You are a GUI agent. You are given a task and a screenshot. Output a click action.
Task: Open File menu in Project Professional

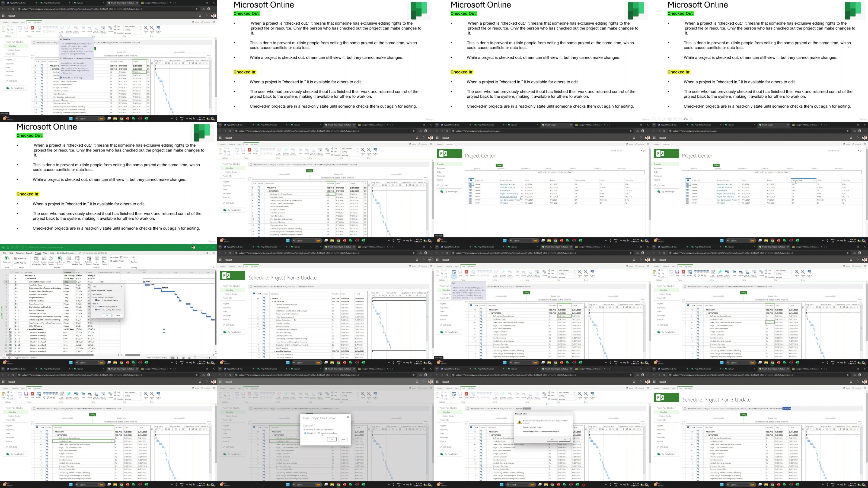pyautogui.click(x=4, y=253)
